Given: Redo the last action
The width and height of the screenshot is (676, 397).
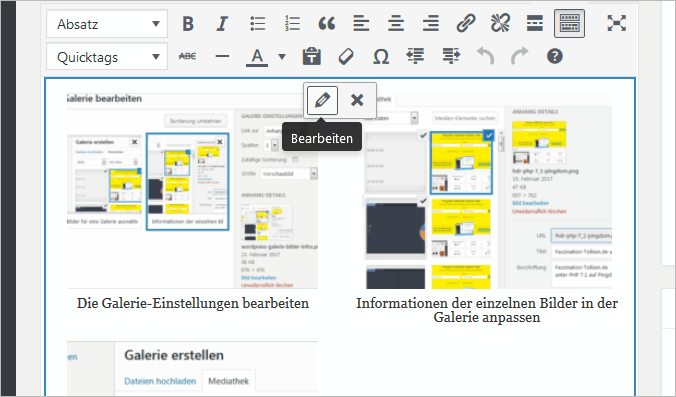Looking at the screenshot, I should pyautogui.click(x=520, y=56).
